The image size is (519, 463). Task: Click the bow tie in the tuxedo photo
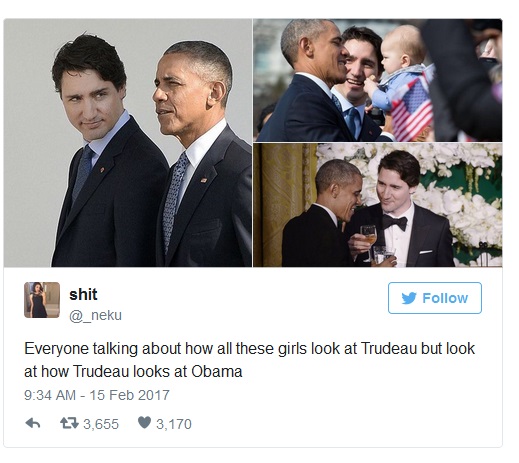tap(395, 222)
